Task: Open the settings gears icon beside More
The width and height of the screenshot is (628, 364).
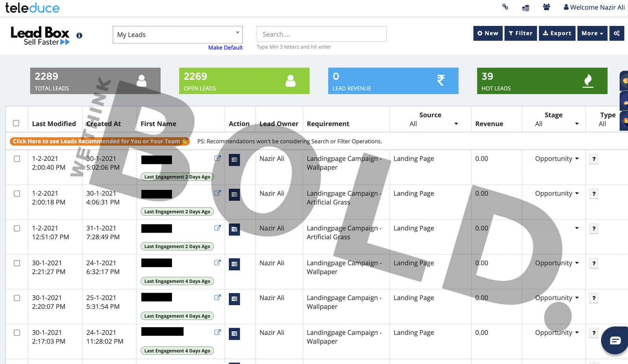Action: coord(617,33)
